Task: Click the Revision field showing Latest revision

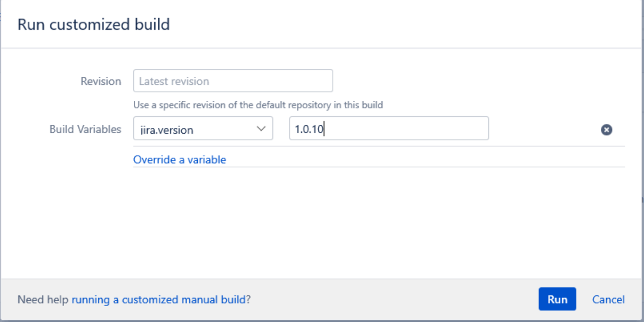Action: coord(233,80)
